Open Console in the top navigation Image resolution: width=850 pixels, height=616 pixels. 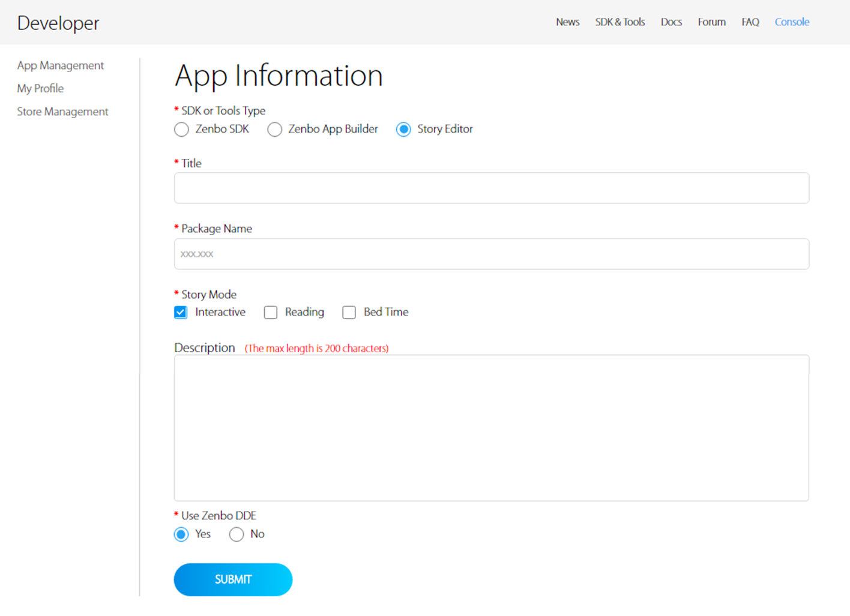pyautogui.click(x=792, y=22)
